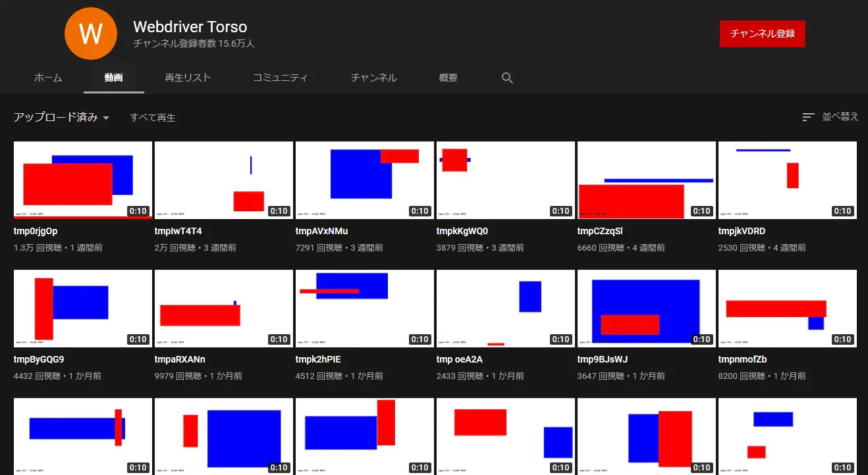Open the 並べ替え sort menu
Image resolution: width=868 pixels, height=475 pixels.
[x=840, y=117]
